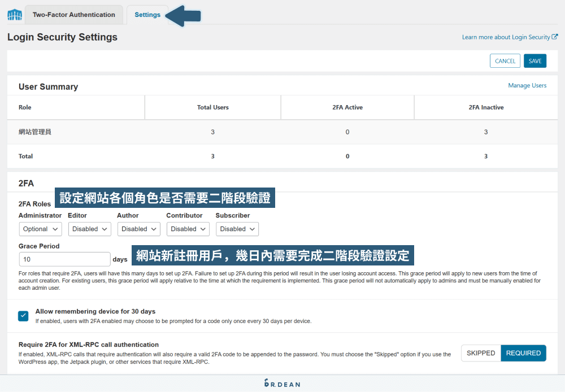Click Learn more about Login Security

(x=506, y=36)
